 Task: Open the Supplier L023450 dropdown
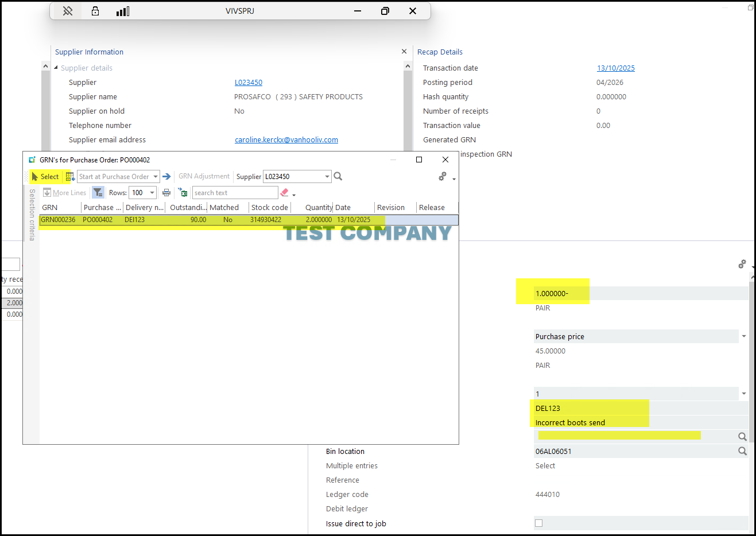point(327,177)
